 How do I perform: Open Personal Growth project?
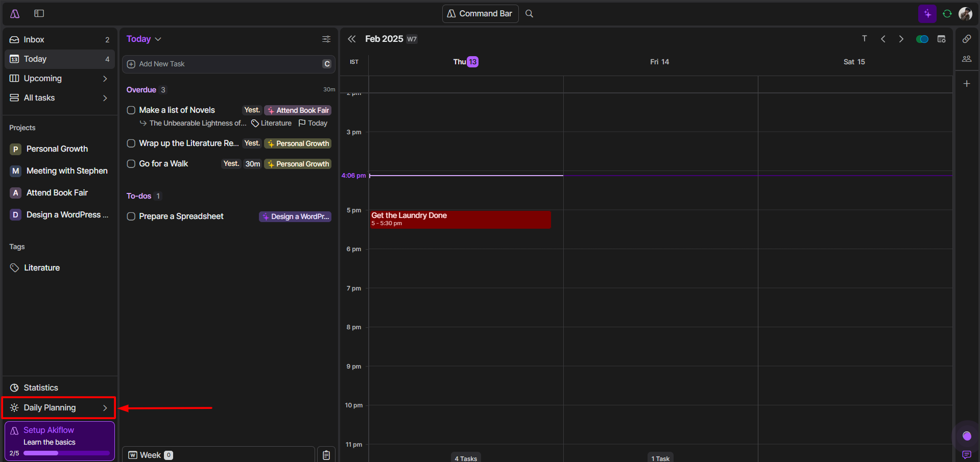coord(60,149)
